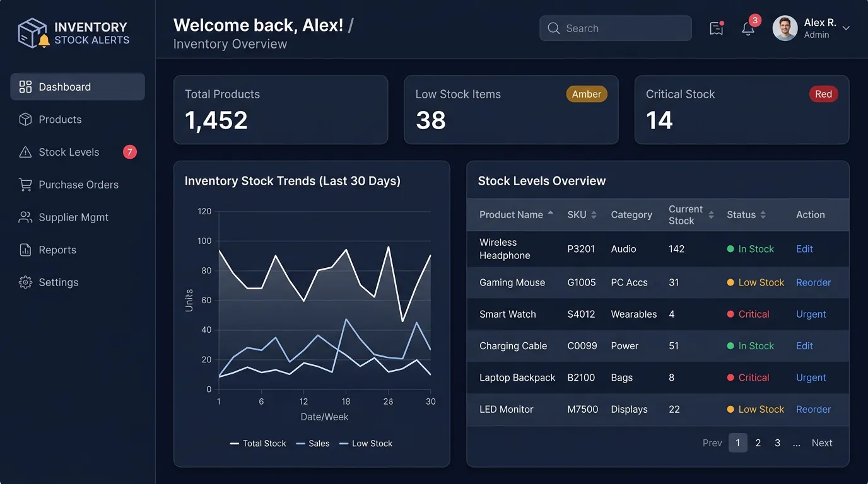Go to page 3
868x484 pixels.
click(777, 443)
